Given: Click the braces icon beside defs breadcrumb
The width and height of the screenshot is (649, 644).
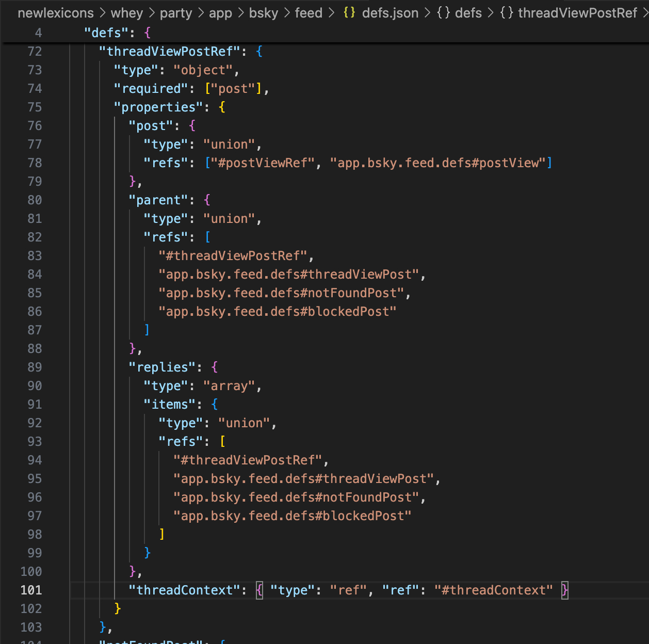Looking at the screenshot, I should coord(443,12).
